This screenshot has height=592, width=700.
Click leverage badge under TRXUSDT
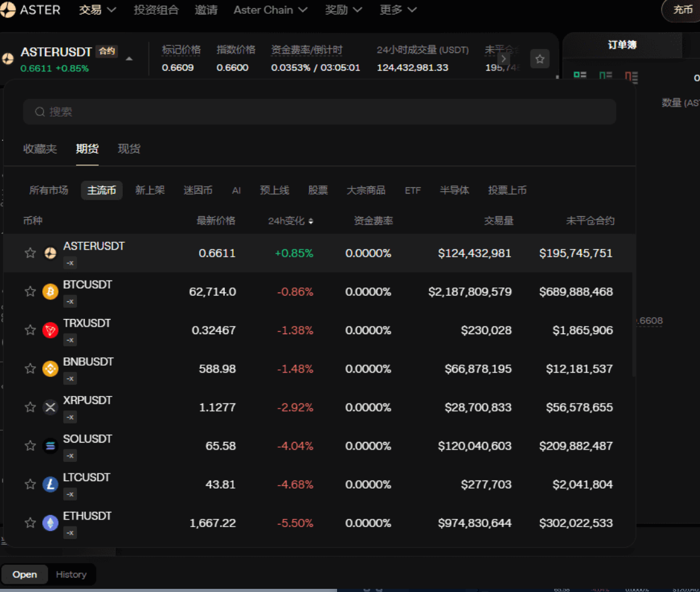70,340
